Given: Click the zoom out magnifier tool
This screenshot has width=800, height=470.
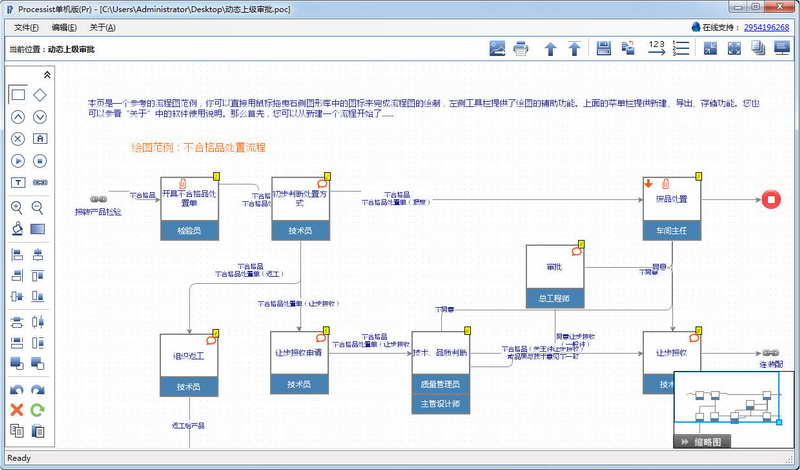Looking at the screenshot, I should click(38, 208).
